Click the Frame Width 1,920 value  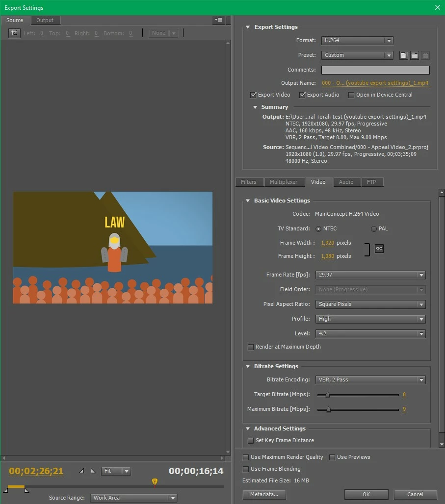pyautogui.click(x=327, y=243)
